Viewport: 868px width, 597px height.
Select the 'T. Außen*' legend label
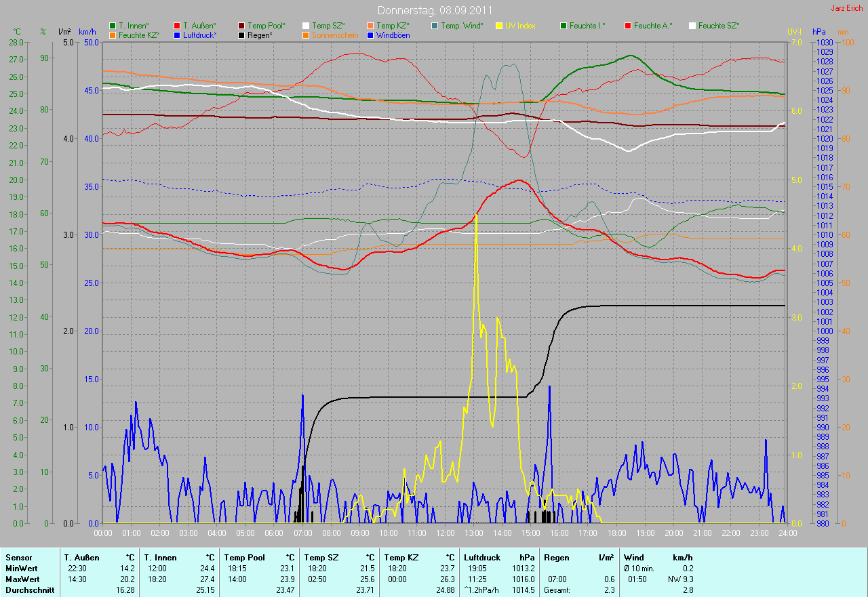tap(199, 26)
